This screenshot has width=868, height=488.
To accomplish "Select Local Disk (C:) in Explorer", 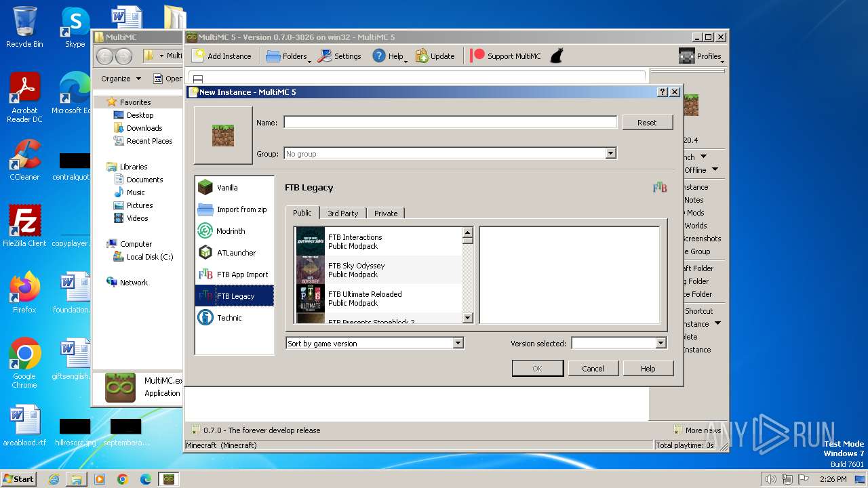I will 149,257.
